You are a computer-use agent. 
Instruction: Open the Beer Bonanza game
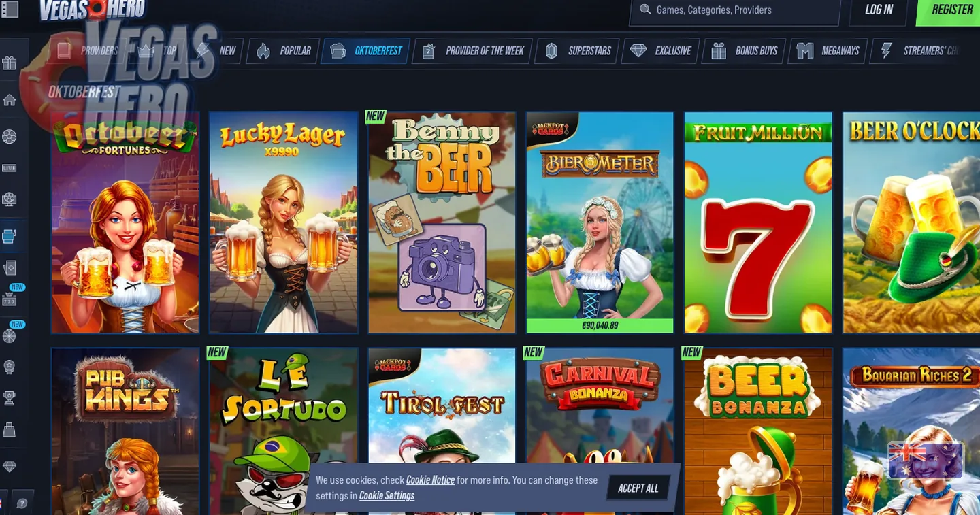[758, 431]
